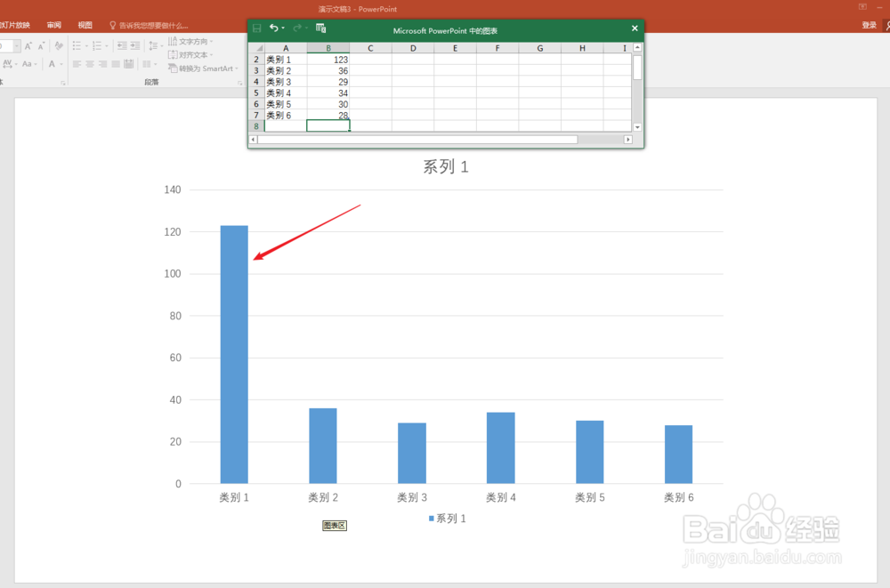Click the font color A icon
Viewport: 890px width, 588px height.
click(x=52, y=63)
